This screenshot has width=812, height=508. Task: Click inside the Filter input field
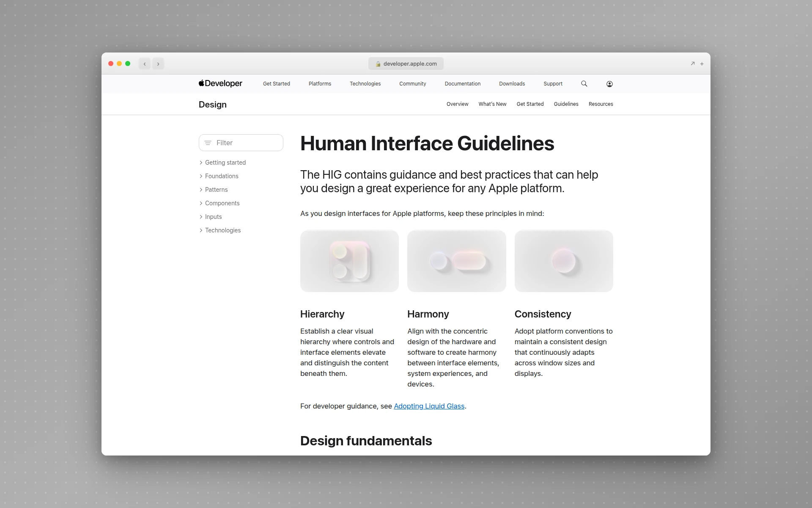coord(241,143)
